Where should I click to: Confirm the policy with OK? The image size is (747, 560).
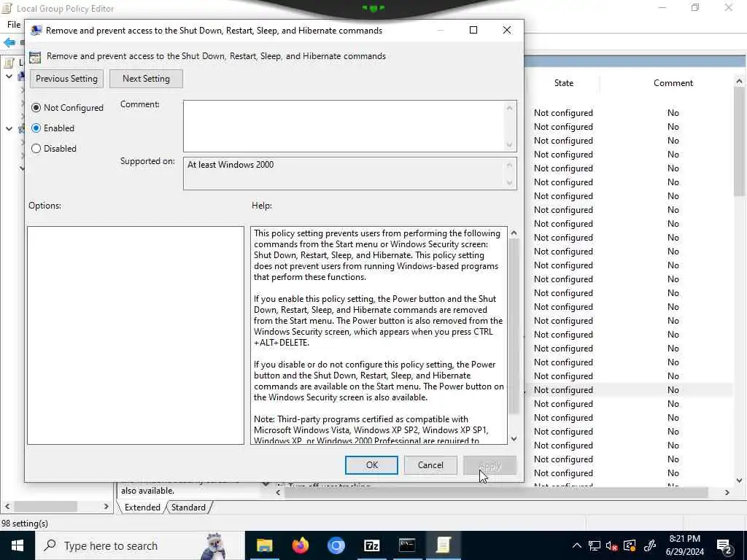coord(371,465)
